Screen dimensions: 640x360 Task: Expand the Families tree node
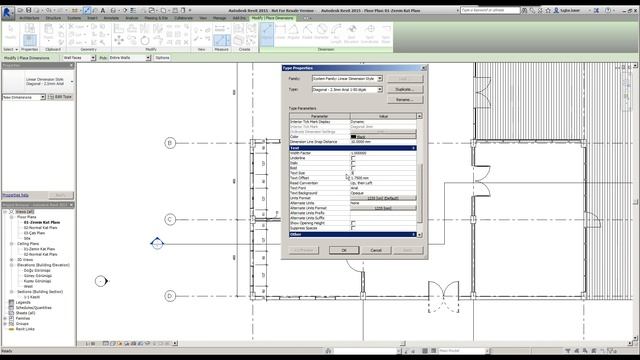click(x=5, y=318)
